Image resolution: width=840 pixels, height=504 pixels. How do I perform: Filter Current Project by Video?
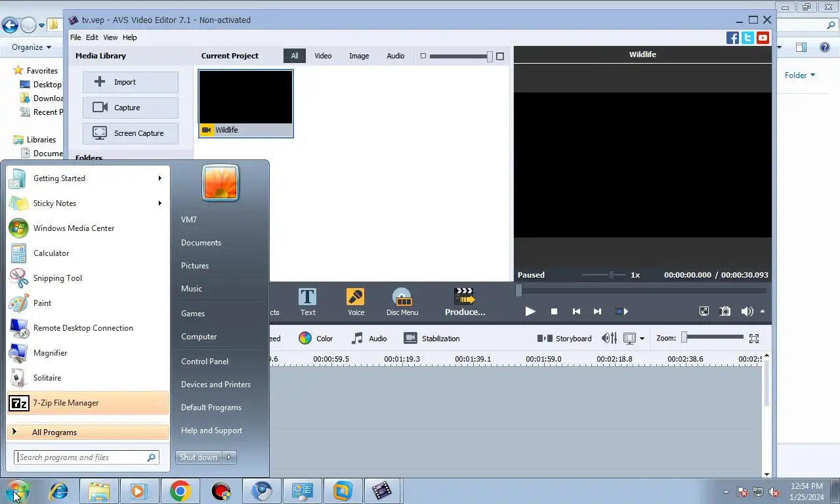(x=323, y=56)
